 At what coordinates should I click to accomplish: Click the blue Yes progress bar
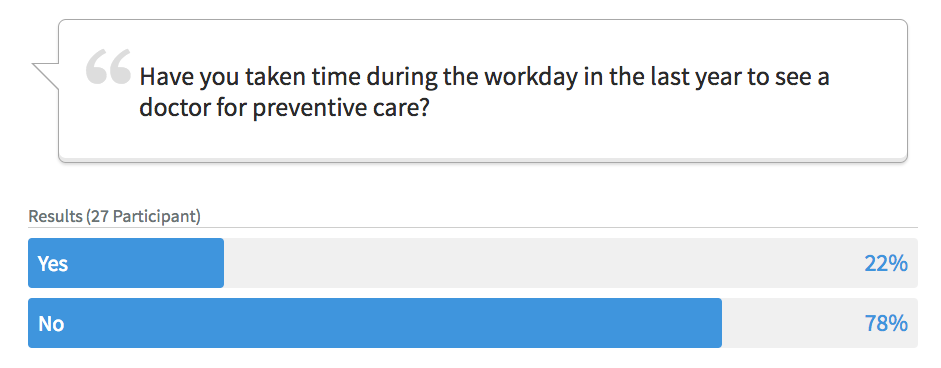126,263
